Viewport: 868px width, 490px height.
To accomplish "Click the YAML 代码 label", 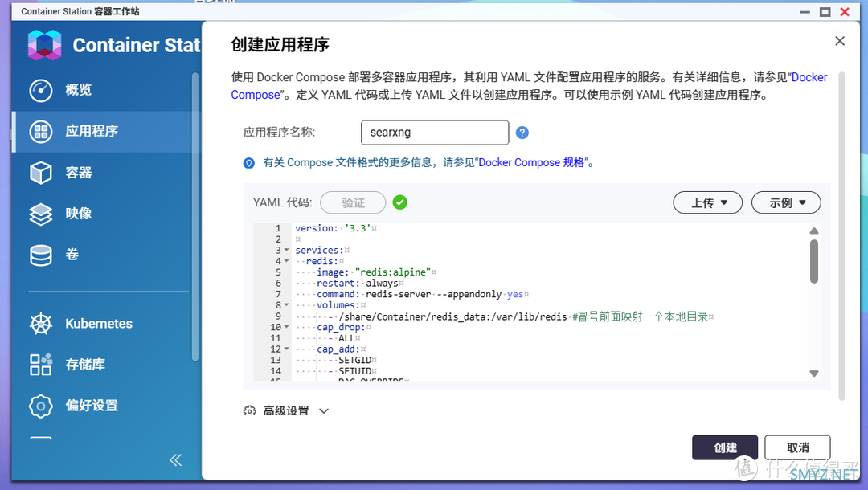I will click(x=282, y=202).
